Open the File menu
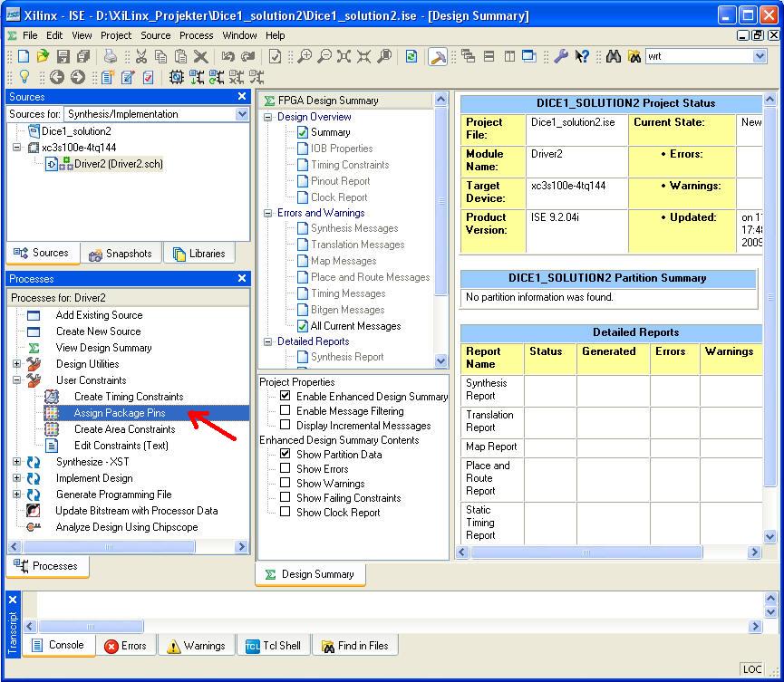Image resolution: width=784 pixels, height=682 pixels. tap(30, 35)
